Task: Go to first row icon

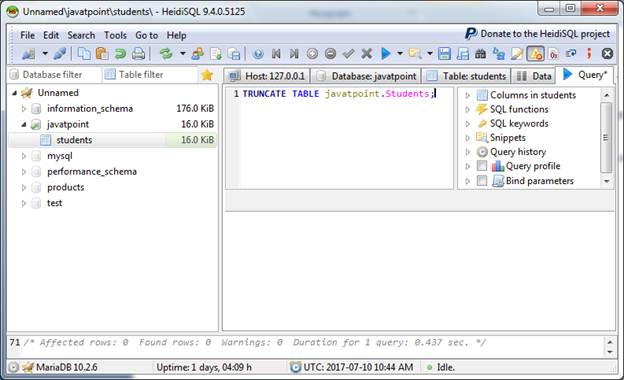Action: tap(276, 53)
